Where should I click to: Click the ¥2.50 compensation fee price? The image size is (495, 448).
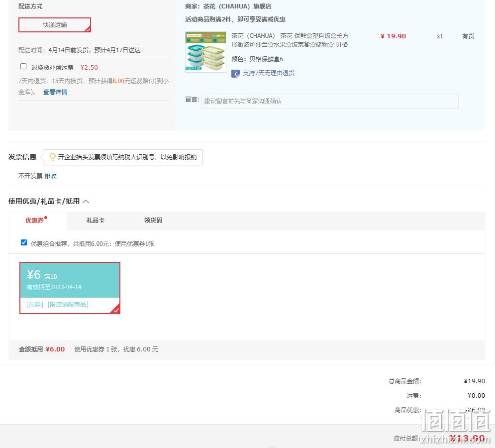pos(89,67)
